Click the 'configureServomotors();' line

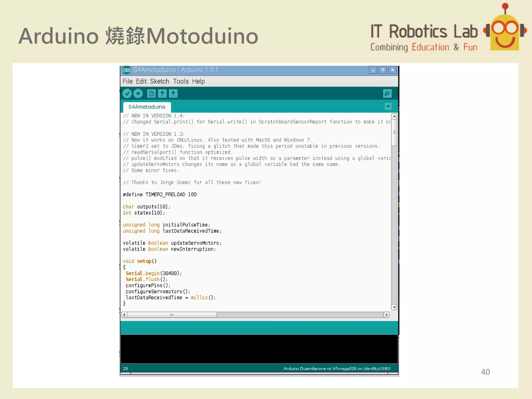(x=158, y=291)
